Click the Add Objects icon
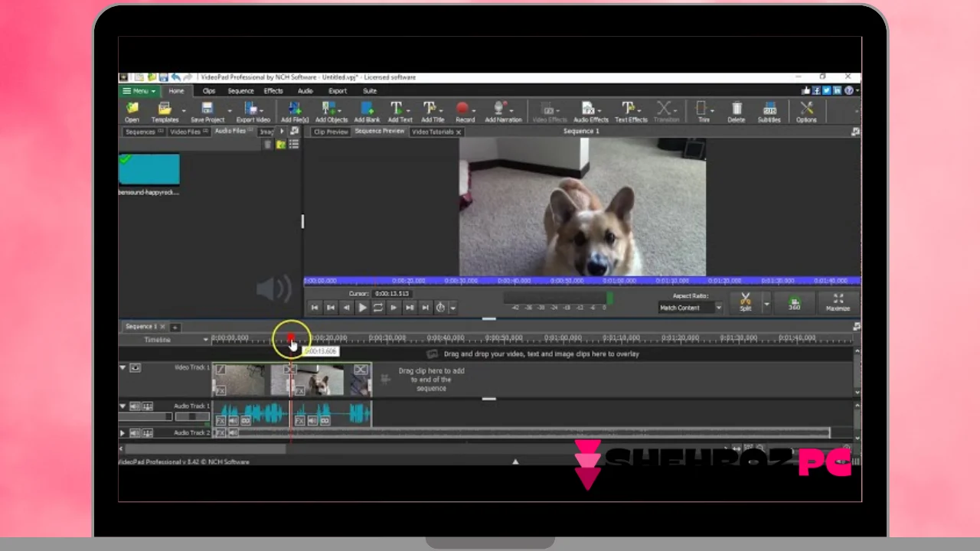This screenshot has width=980, height=551. point(332,112)
